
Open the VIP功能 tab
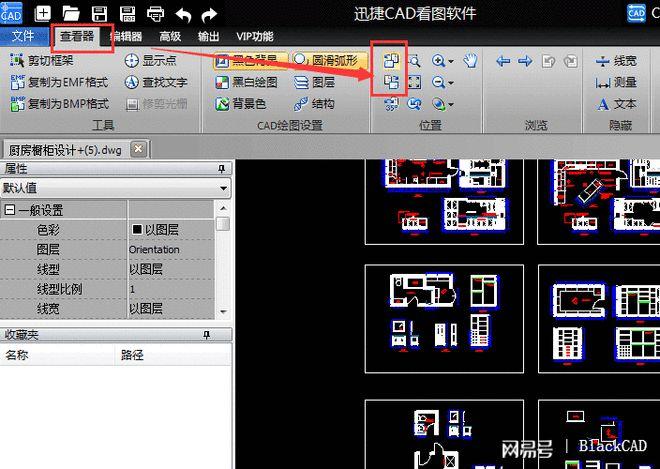pos(255,37)
